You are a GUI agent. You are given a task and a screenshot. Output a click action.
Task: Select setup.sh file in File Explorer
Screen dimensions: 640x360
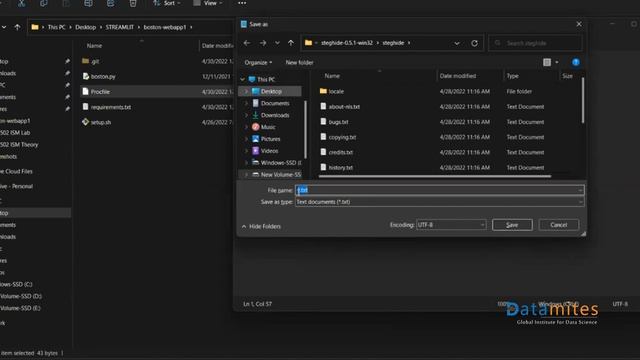(101, 122)
